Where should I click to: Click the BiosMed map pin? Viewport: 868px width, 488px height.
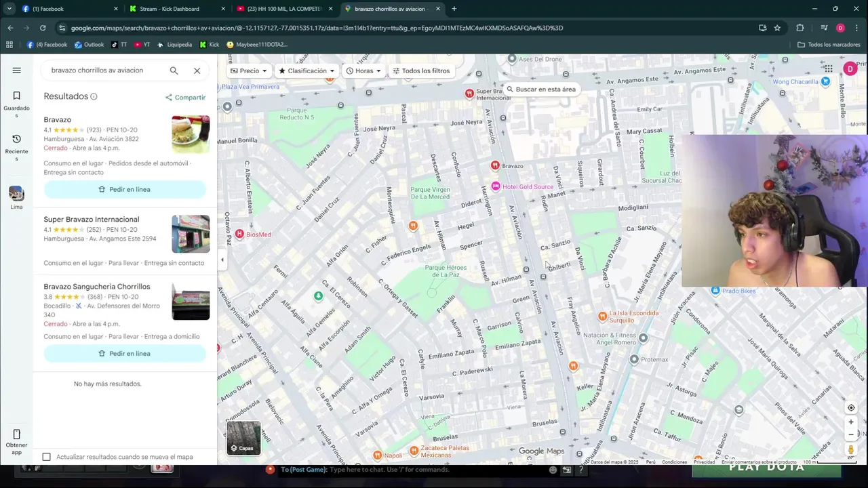coord(239,234)
